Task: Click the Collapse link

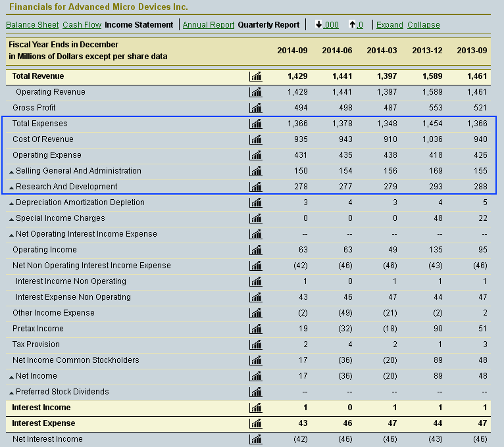Action: click(x=424, y=25)
